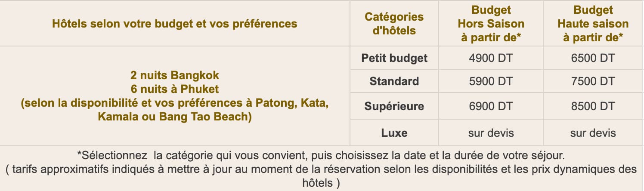Click the 6900 DT off-season price
Viewport: 644px width, 191px height.
pos(491,106)
